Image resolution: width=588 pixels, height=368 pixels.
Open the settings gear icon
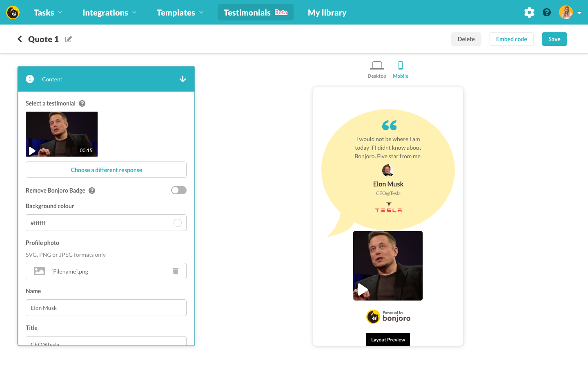[x=529, y=12]
